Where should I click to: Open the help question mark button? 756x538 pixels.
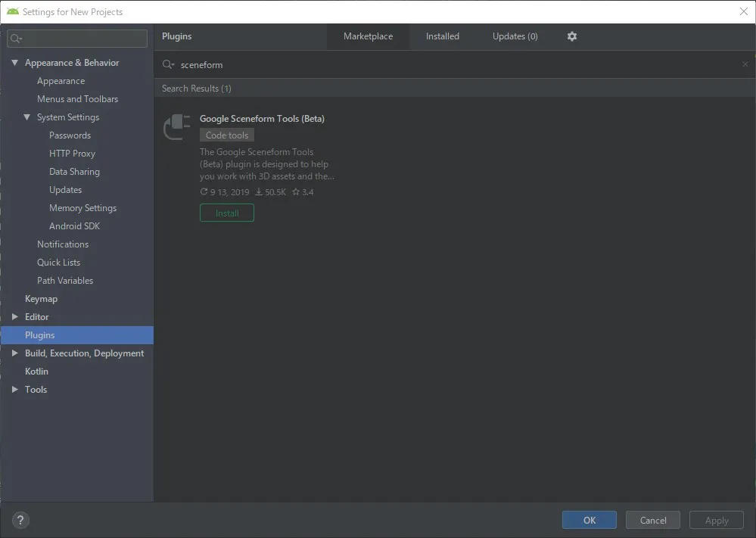click(x=20, y=520)
